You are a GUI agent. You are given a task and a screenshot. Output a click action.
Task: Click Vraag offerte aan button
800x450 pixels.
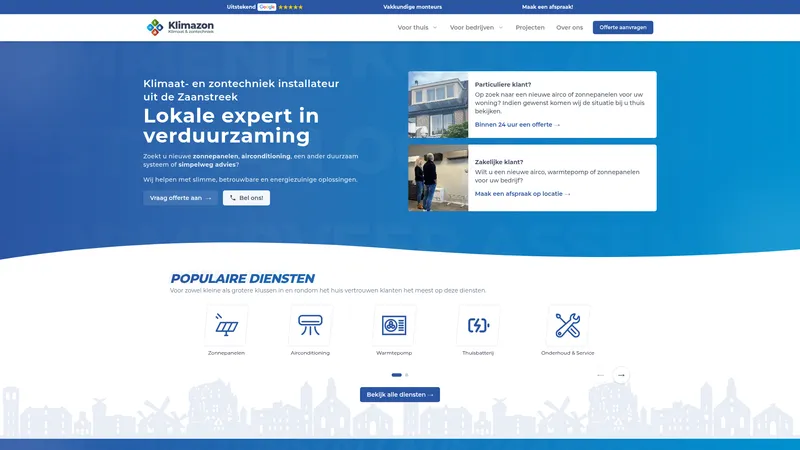(180, 198)
